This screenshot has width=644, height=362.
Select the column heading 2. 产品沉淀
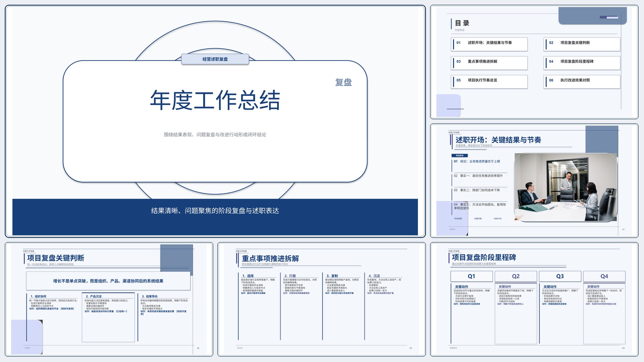94,297
